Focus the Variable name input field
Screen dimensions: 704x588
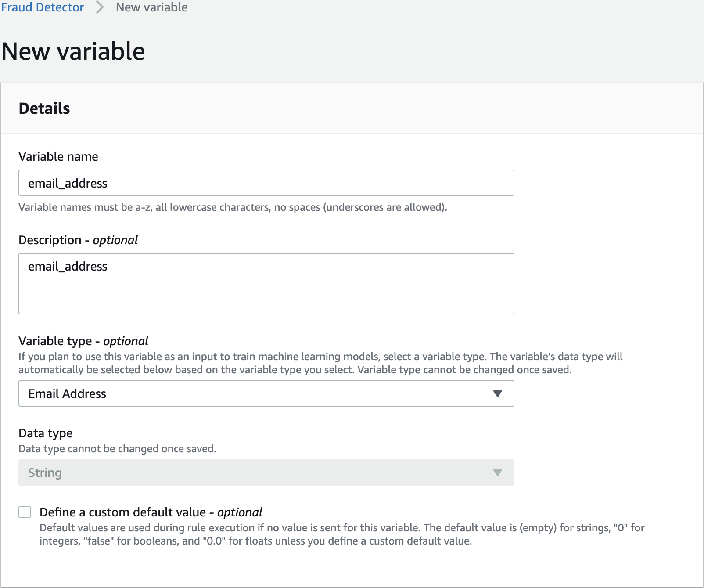(x=266, y=183)
